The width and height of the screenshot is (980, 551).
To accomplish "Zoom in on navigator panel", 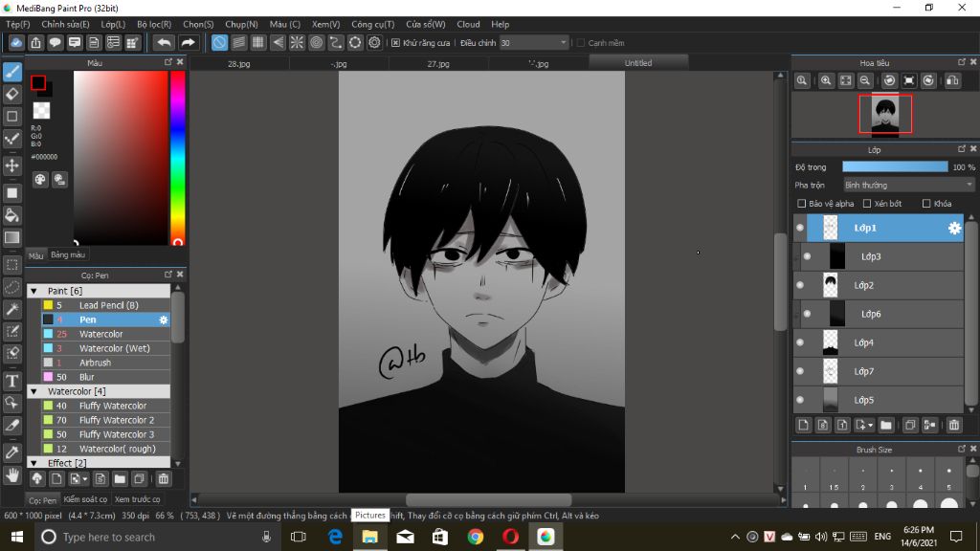I will (826, 80).
